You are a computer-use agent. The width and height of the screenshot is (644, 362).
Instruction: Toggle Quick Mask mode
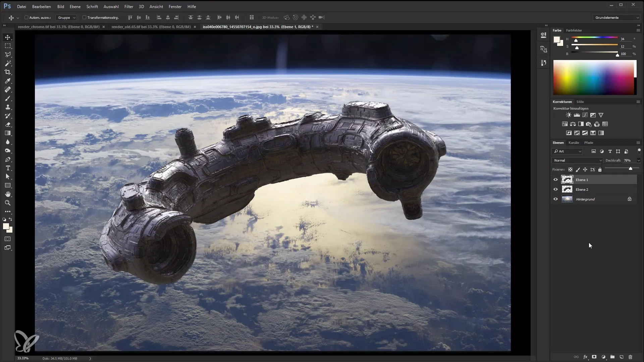pos(8,239)
